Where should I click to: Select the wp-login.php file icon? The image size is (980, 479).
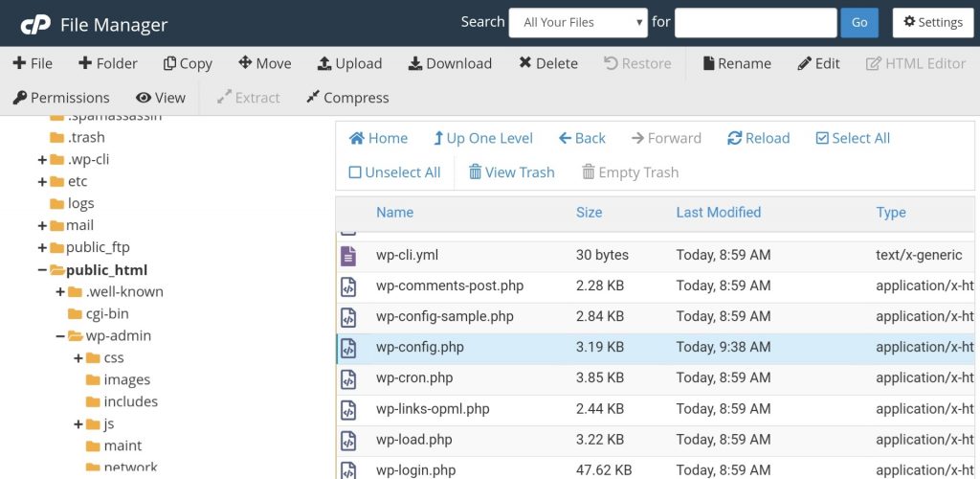tap(348, 470)
